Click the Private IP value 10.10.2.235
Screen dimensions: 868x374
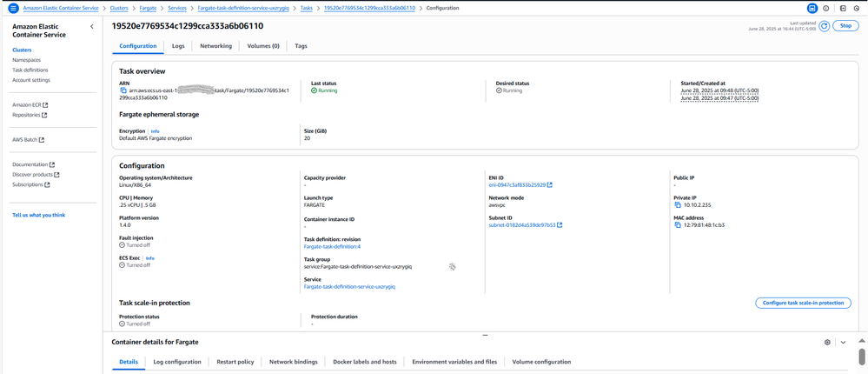pyautogui.click(x=698, y=205)
